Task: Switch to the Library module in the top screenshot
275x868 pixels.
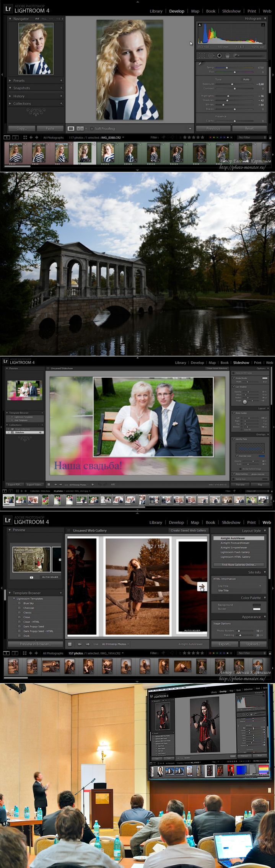Action: pos(156,11)
